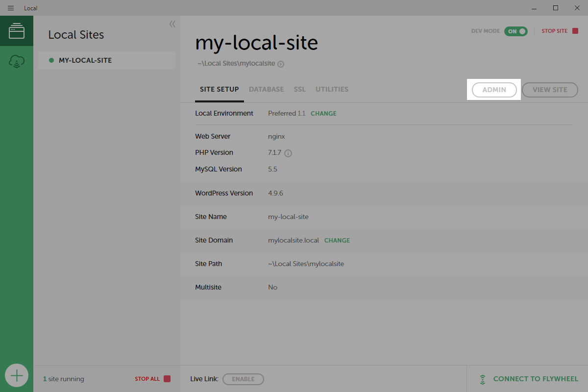Add a new site with plus button

click(17, 376)
